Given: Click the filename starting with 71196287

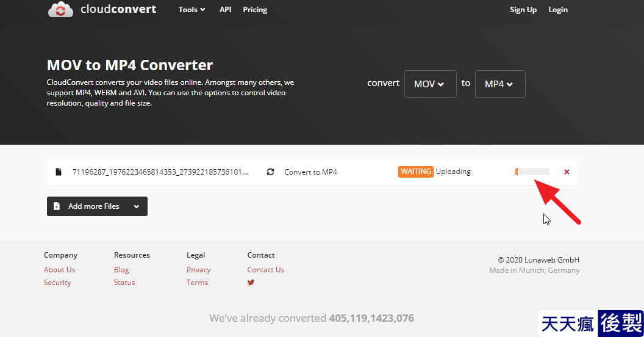Looking at the screenshot, I should coord(160,172).
